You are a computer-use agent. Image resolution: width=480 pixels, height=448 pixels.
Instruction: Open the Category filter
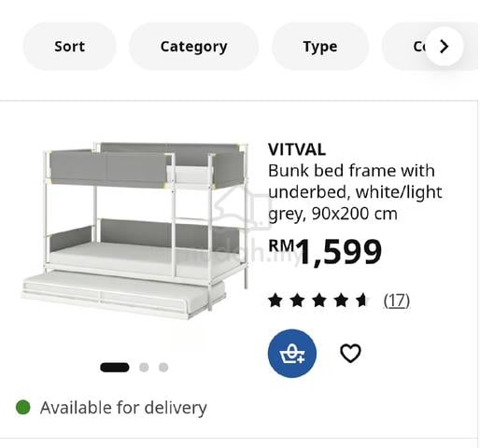[193, 47]
